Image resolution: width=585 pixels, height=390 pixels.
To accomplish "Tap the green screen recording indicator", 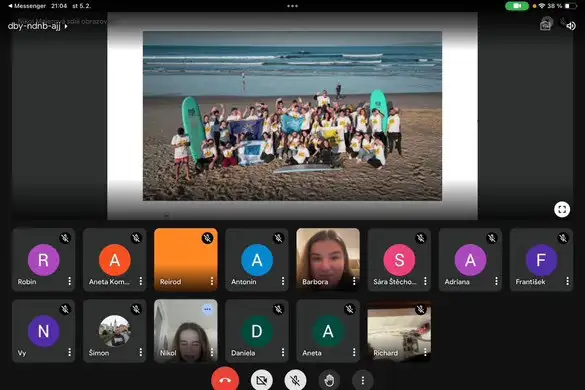I will pyautogui.click(x=517, y=6).
